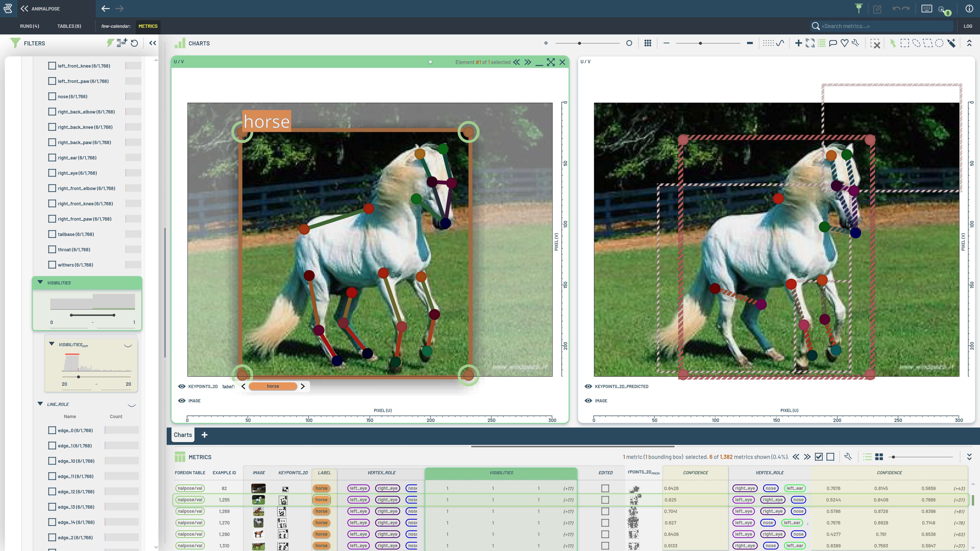Check the throat vertex role filter
Image resolution: width=980 pixels, height=551 pixels.
click(x=52, y=249)
